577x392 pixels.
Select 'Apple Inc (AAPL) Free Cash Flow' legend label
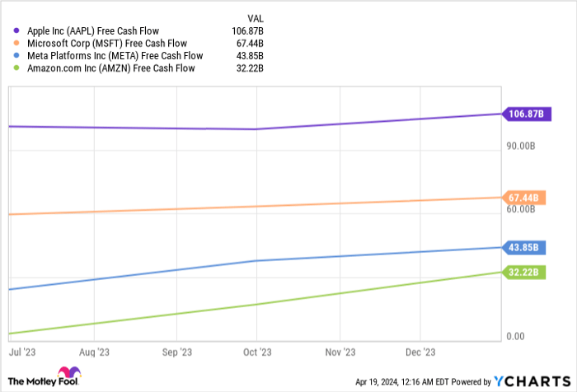pos(93,31)
